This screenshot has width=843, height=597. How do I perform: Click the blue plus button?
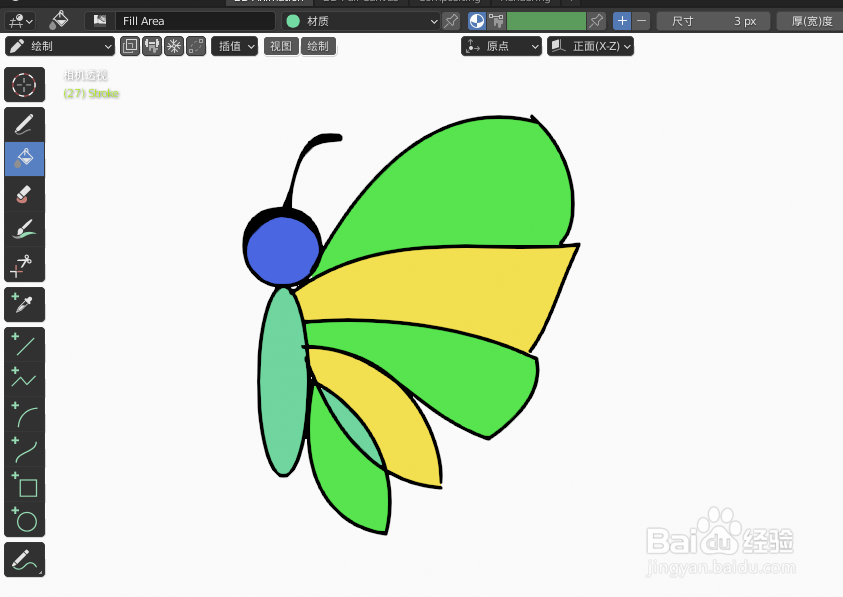[622, 21]
